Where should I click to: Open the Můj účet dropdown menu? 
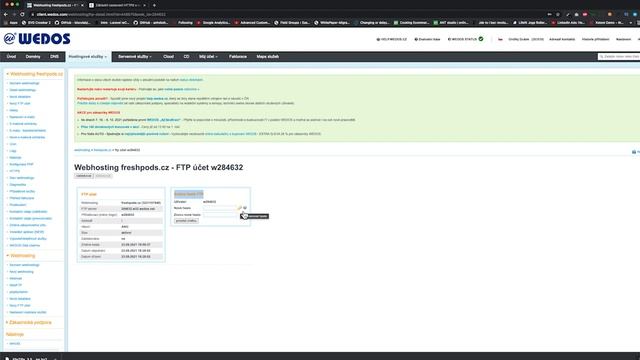click(209, 57)
